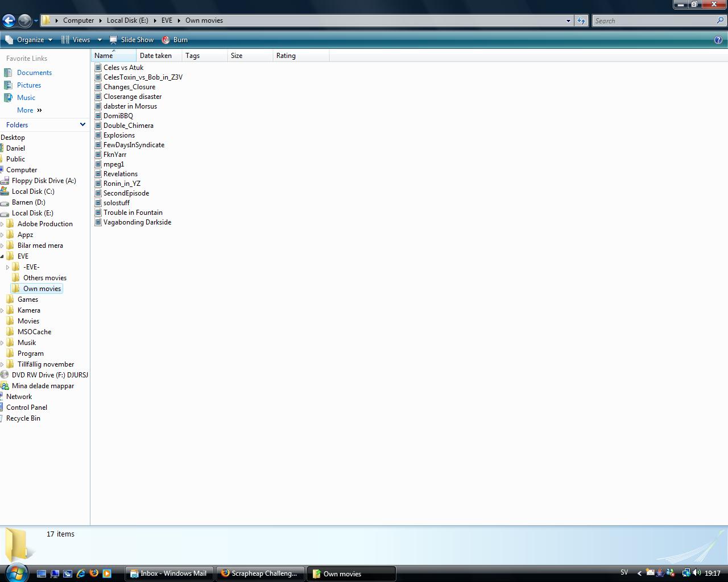Select the Celes vs Atuk video file

click(123, 68)
